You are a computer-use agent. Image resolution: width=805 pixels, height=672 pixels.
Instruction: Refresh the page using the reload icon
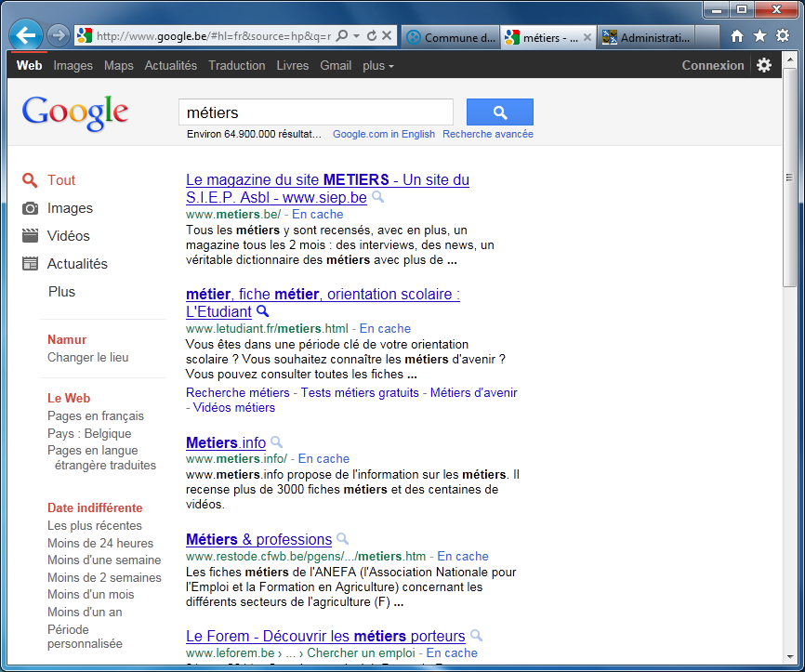pyautogui.click(x=372, y=35)
